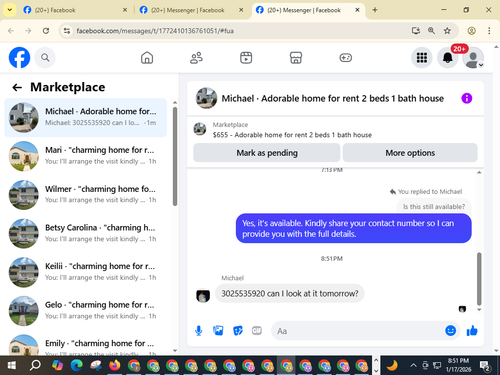Open Betsy Carolina conversation
The width and height of the screenshot is (500, 375).
(x=86, y=233)
